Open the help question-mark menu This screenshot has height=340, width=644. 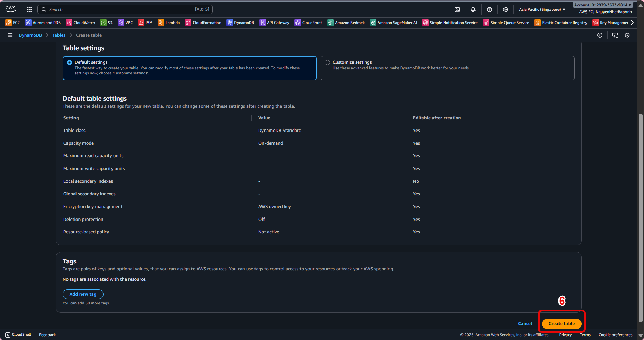coord(489,9)
